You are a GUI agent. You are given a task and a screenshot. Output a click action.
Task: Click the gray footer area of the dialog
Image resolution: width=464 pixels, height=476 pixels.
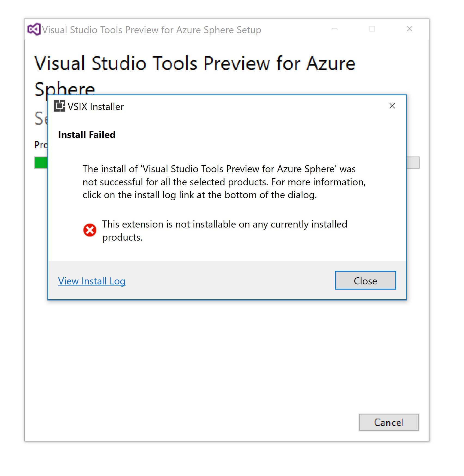click(227, 280)
